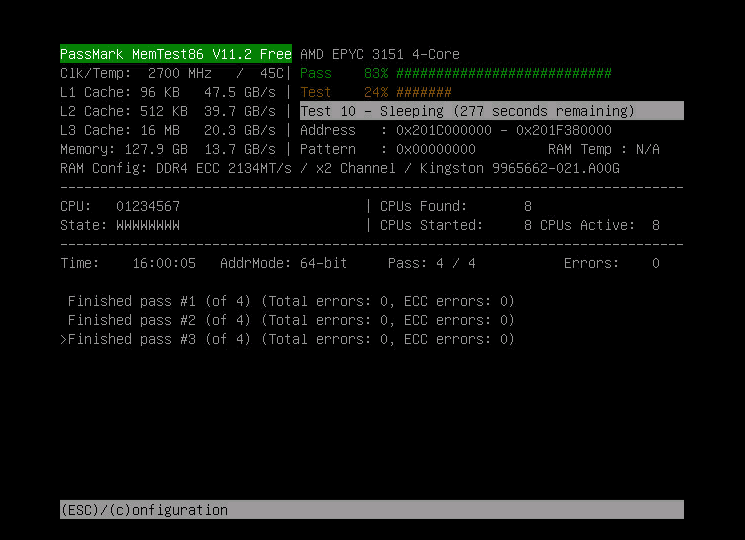745x540 pixels.
Task: Click the (ESC)/(c)onfiguration prompt
Action: [144, 510]
